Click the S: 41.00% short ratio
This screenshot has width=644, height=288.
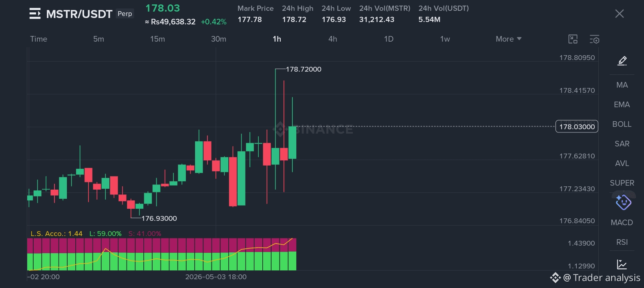click(145, 234)
